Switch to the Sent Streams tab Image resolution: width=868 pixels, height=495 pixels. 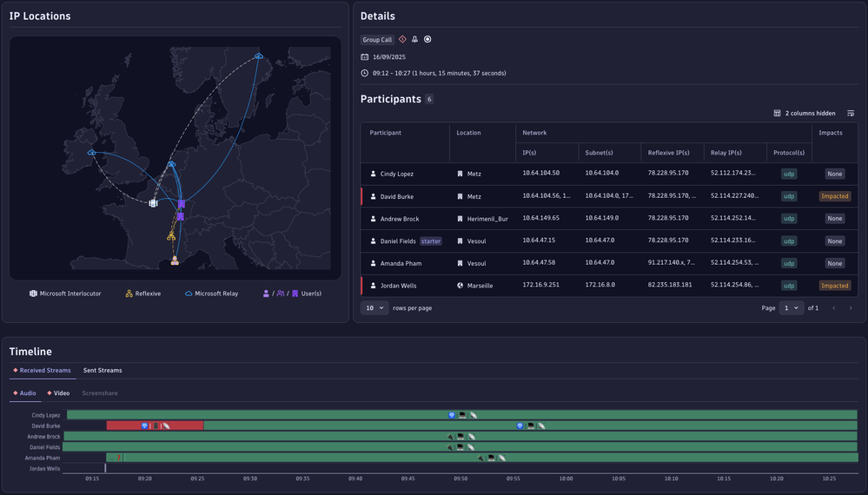(x=103, y=371)
